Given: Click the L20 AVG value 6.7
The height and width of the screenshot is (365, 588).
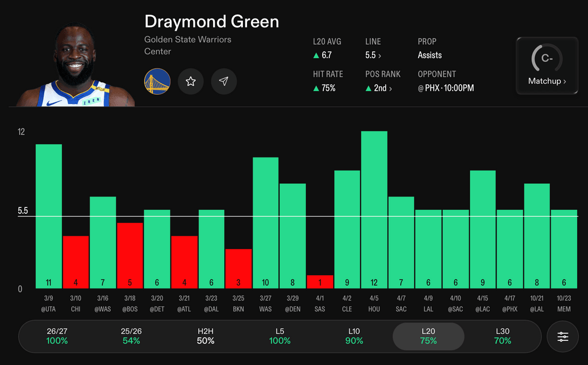Looking at the screenshot, I should [327, 55].
